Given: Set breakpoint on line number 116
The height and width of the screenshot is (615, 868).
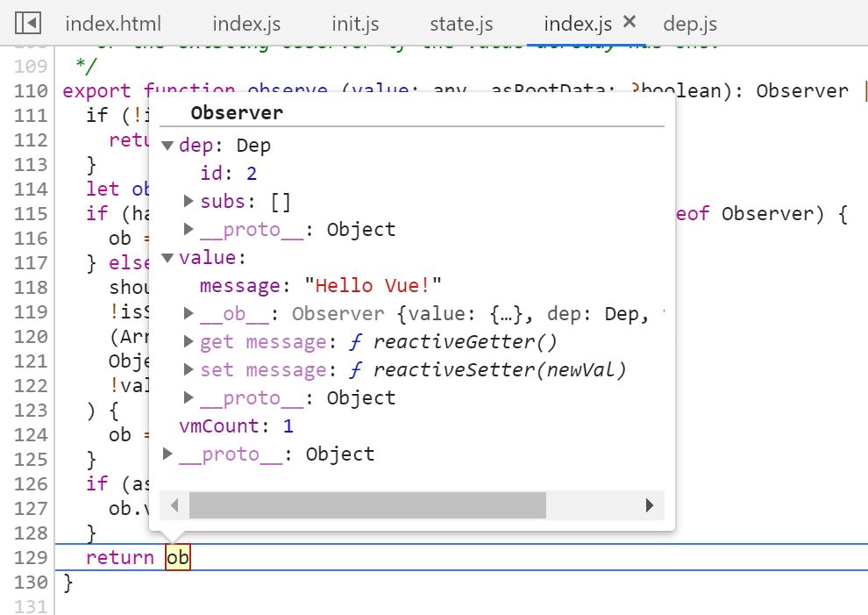Looking at the screenshot, I should 31,239.
